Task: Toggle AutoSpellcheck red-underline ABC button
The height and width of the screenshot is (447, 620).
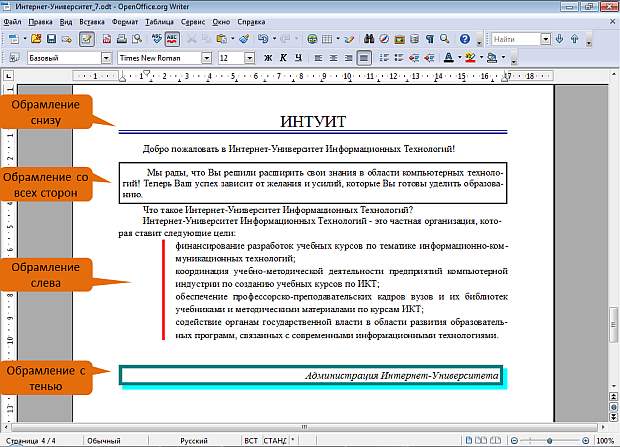Action: point(172,39)
